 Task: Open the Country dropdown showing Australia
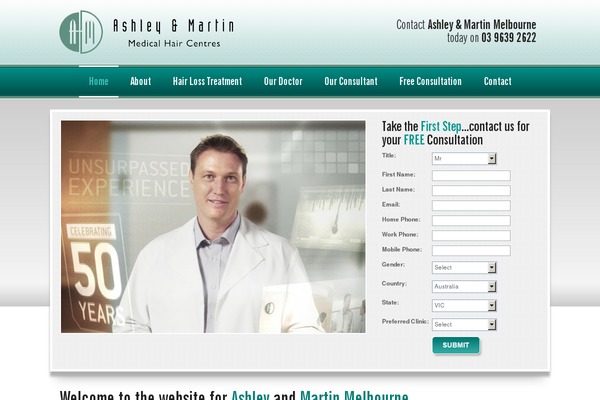click(464, 286)
